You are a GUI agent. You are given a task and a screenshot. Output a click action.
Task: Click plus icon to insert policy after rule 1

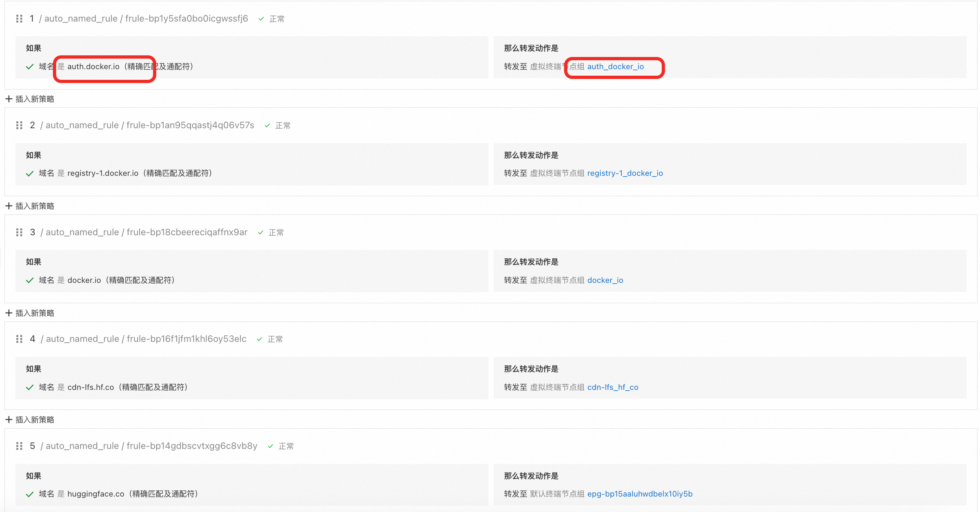pos(9,99)
